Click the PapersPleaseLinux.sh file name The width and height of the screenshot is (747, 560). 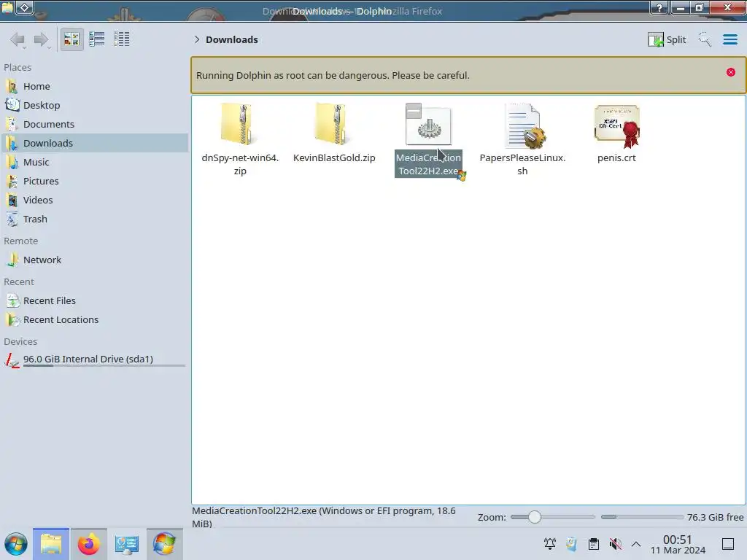tap(522, 164)
